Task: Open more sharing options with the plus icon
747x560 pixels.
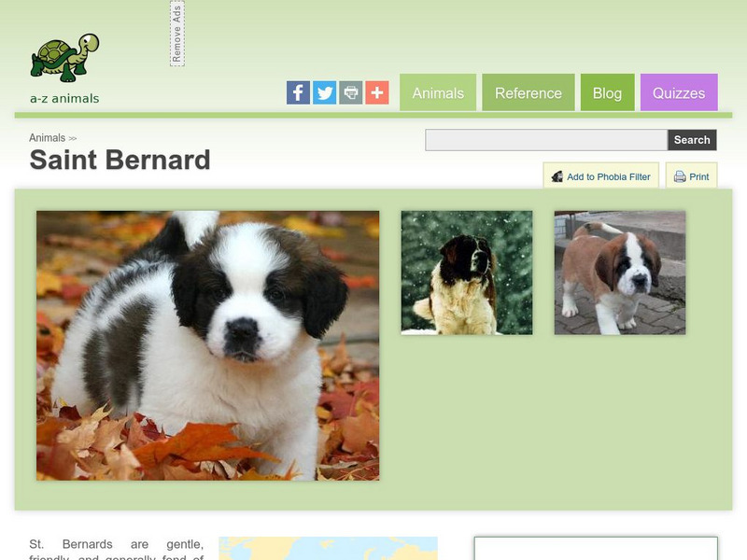Action: tap(377, 92)
